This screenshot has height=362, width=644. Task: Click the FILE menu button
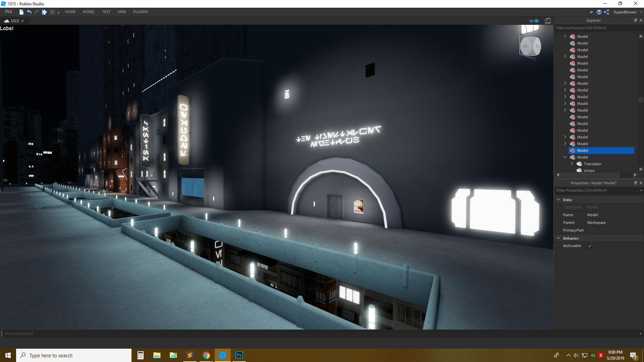(8, 12)
